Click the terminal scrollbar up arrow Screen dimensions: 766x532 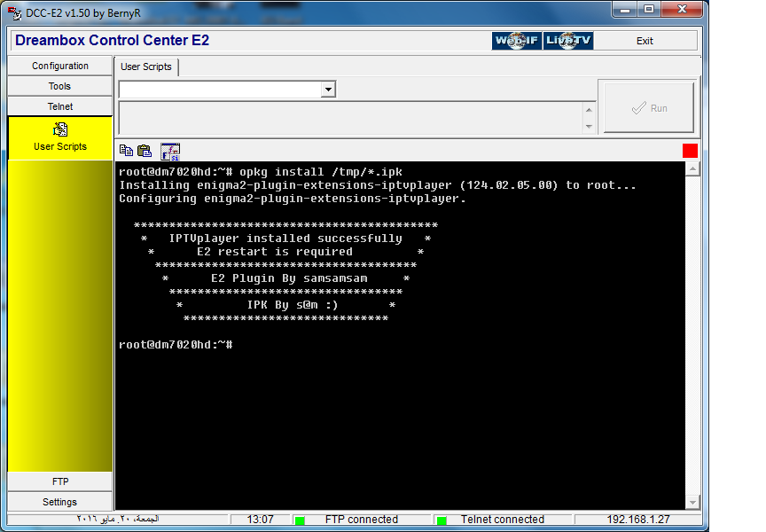[x=692, y=169]
